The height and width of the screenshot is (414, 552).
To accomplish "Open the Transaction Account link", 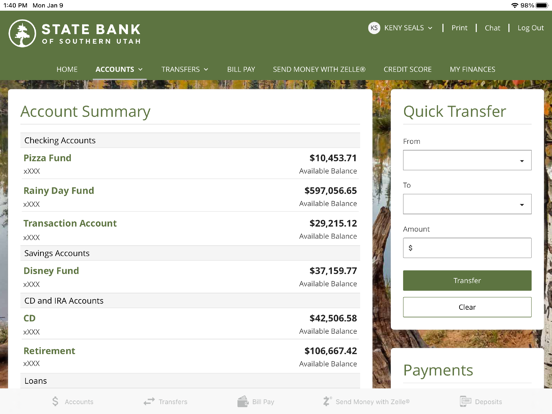I will pyautogui.click(x=70, y=223).
